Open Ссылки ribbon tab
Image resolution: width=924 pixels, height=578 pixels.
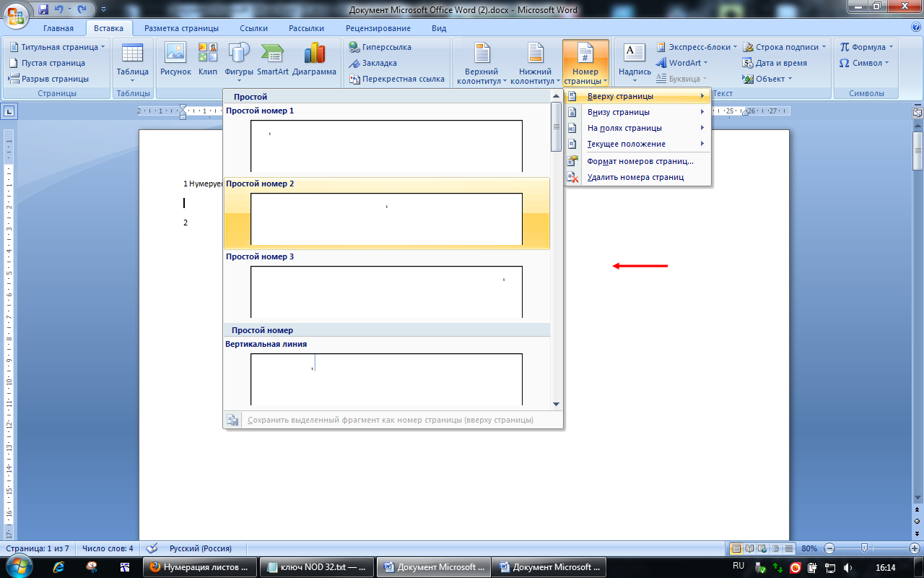254,28
